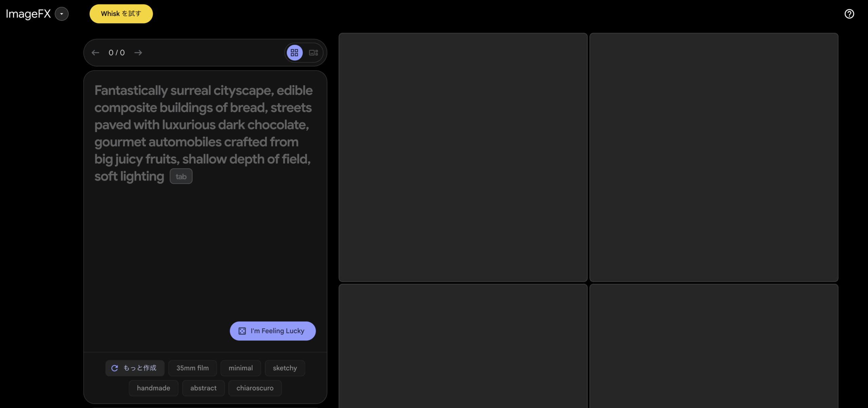Switch to single image detail view
Viewport: 868px width, 408px height.
313,53
